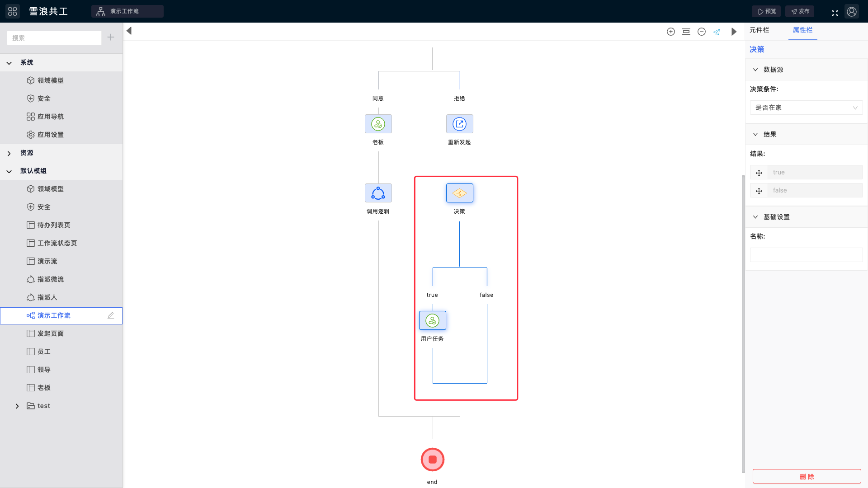Click the fit/align canvas icon
Screen dimensions: 868x488
click(686, 32)
